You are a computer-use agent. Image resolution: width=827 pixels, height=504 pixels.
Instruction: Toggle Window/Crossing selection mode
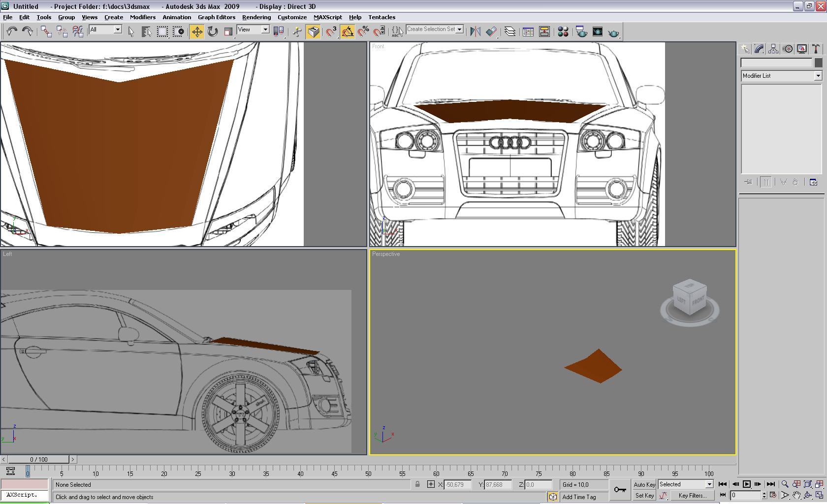[x=178, y=31]
